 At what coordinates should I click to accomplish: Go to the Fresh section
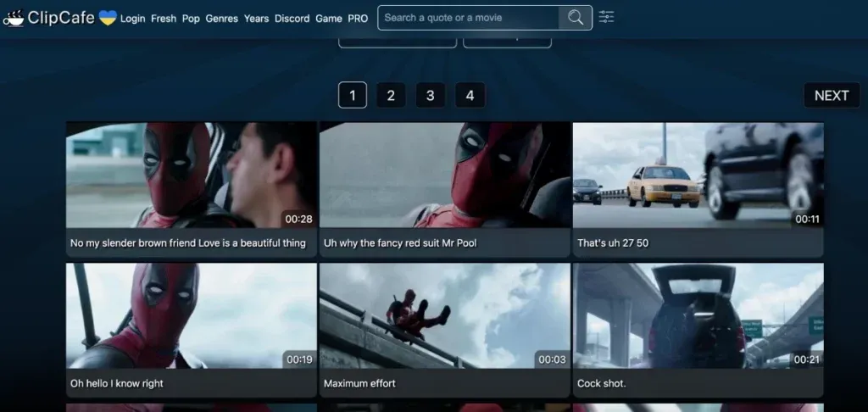pos(164,19)
